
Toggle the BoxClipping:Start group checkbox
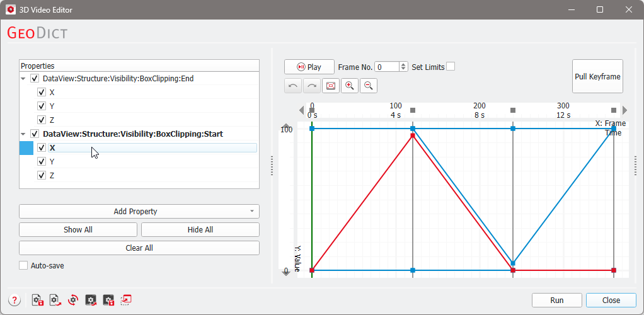tap(35, 134)
